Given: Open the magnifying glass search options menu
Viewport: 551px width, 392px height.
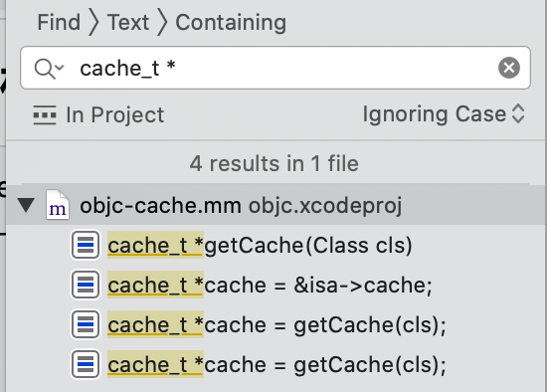Looking at the screenshot, I should [49, 69].
